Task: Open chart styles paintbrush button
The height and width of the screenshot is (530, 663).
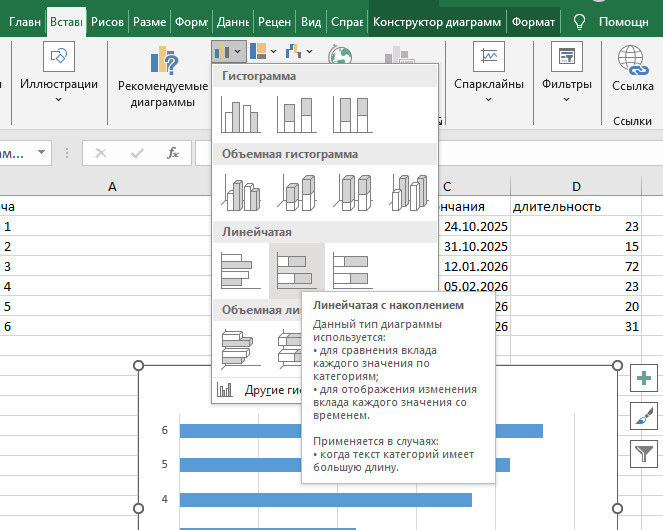Action: (644, 416)
